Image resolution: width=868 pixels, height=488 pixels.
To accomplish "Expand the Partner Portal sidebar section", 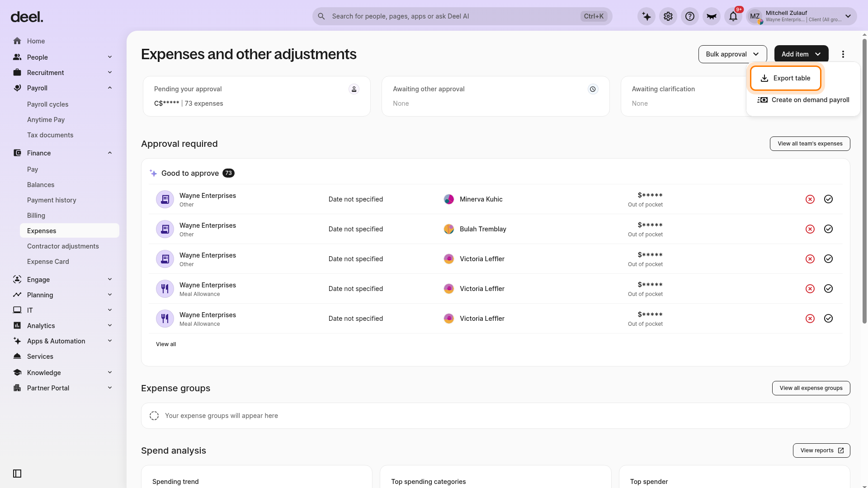I will click(110, 388).
